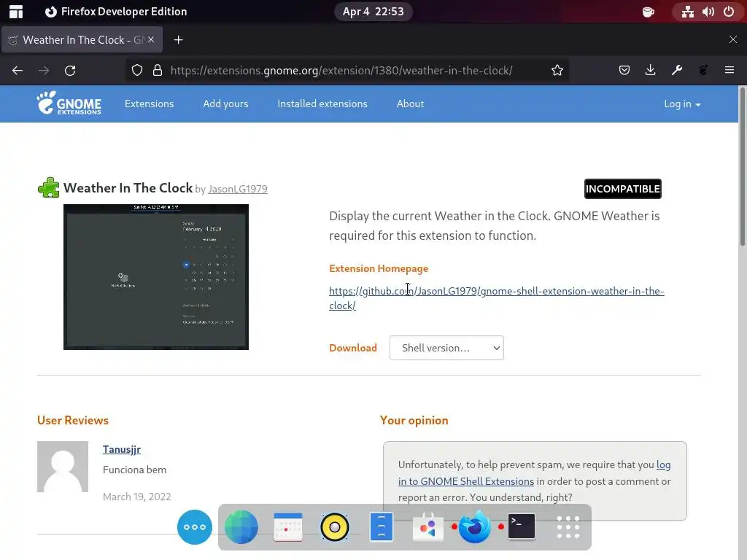Viewport: 747px width, 560px height.
Task: Open the Pocket save icon
Action: click(x=624, y=71)
